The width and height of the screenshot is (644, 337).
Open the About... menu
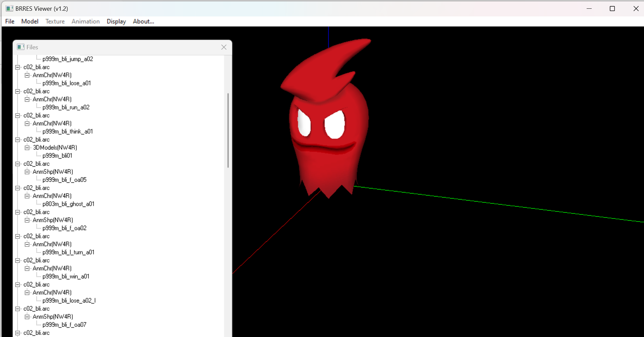tap(144, 21)
